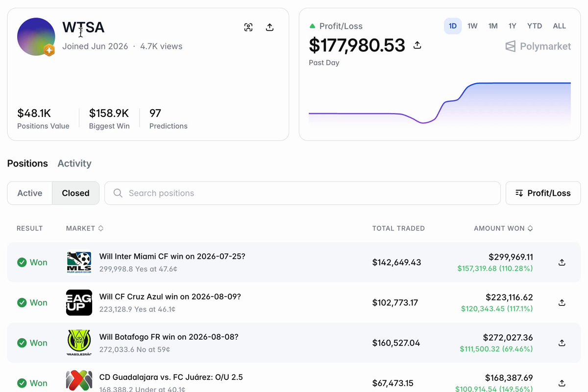Viewport: 588px width, 392px height.
Task: Select the 1Y time range
Action: [512, 26]
